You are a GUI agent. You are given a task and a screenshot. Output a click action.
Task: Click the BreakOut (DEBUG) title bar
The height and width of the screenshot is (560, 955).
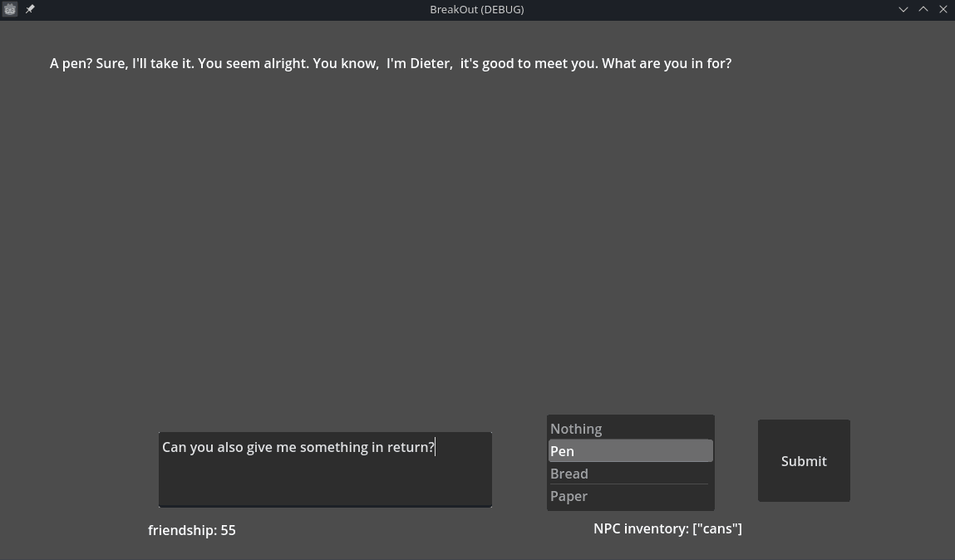(476, 9)
